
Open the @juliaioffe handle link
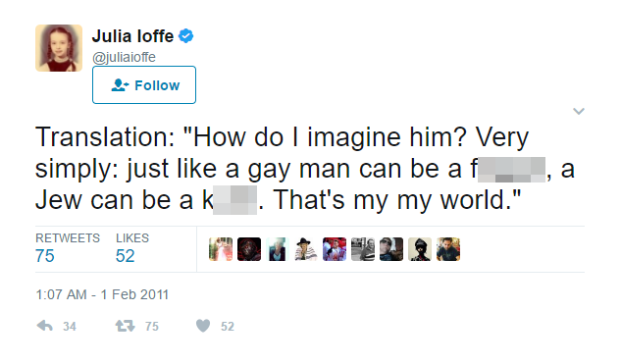tap(124, 57)
